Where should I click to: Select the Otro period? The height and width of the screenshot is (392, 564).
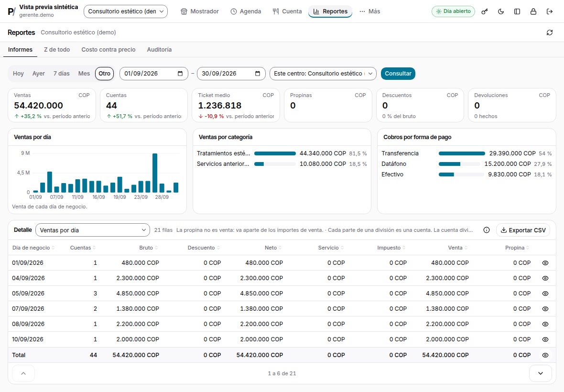[x=104, y=73]
